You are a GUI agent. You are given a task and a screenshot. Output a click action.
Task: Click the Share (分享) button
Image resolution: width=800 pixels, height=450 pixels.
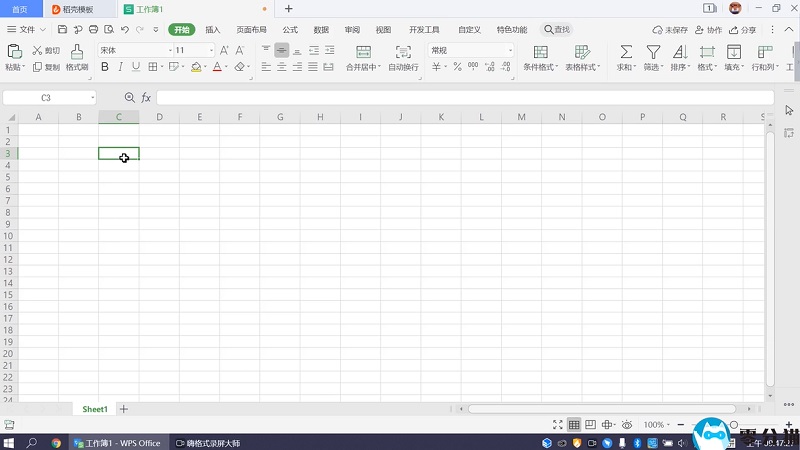click(742, 30)
